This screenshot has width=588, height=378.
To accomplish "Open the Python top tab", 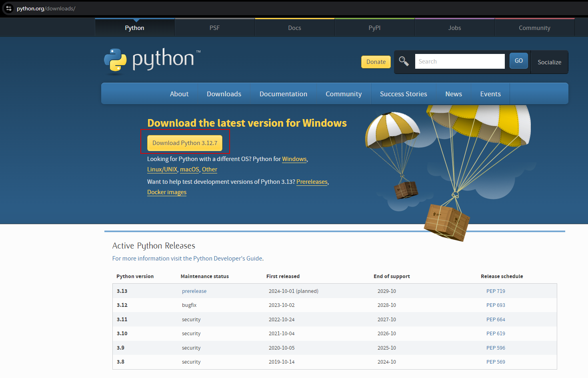I will point(134,28).
